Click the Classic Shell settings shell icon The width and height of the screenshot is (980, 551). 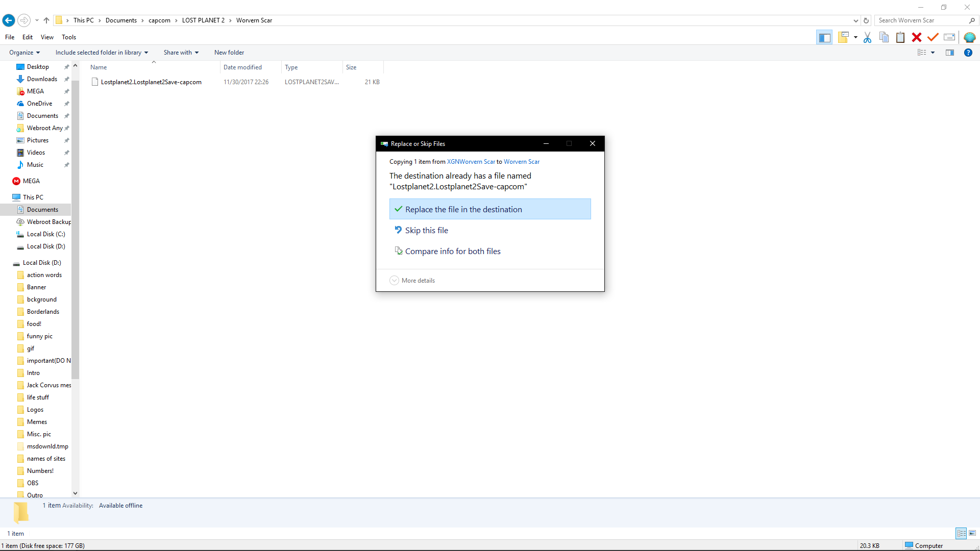(x=969, y=37)
